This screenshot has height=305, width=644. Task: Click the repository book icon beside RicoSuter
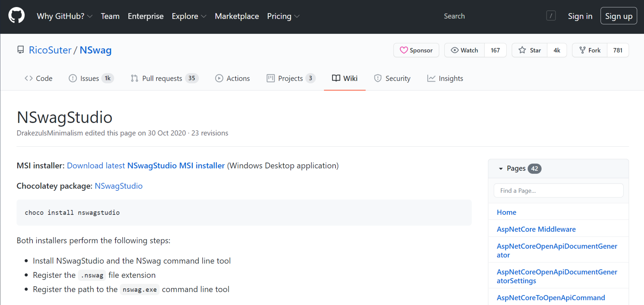click(21, 50)
